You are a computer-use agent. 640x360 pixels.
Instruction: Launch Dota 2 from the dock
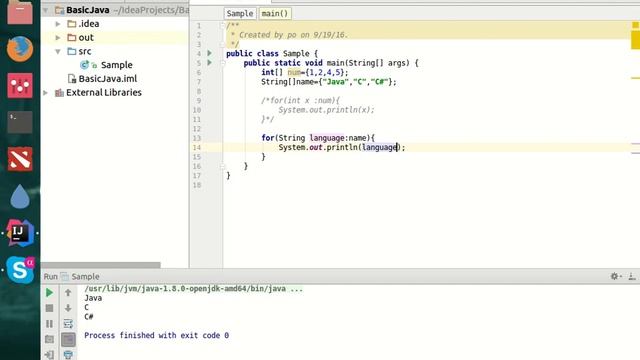20,159
